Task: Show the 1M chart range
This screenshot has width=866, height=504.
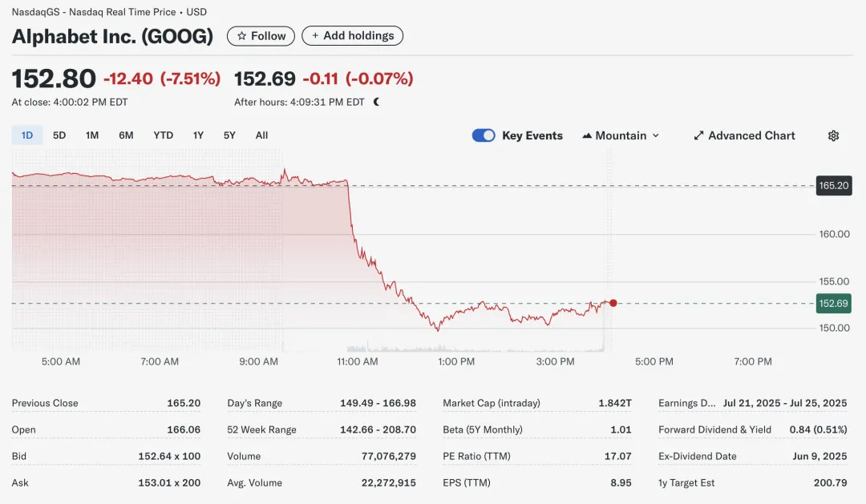Action: [x=92, y=135]
